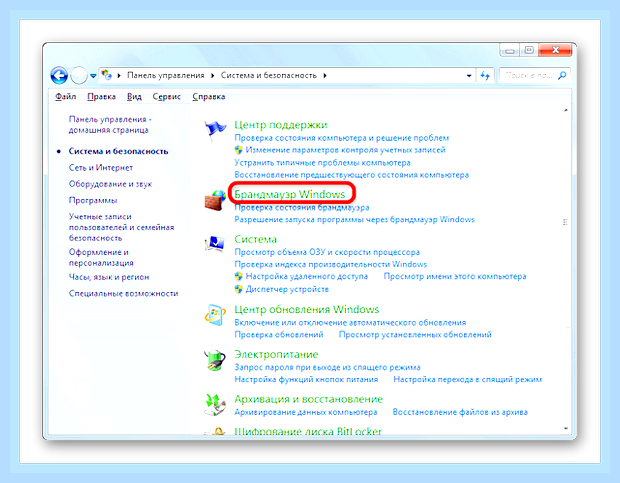This screenshot has width=620, height=483.
Task: Click the System computer icon
Action: tap(215, 243)
